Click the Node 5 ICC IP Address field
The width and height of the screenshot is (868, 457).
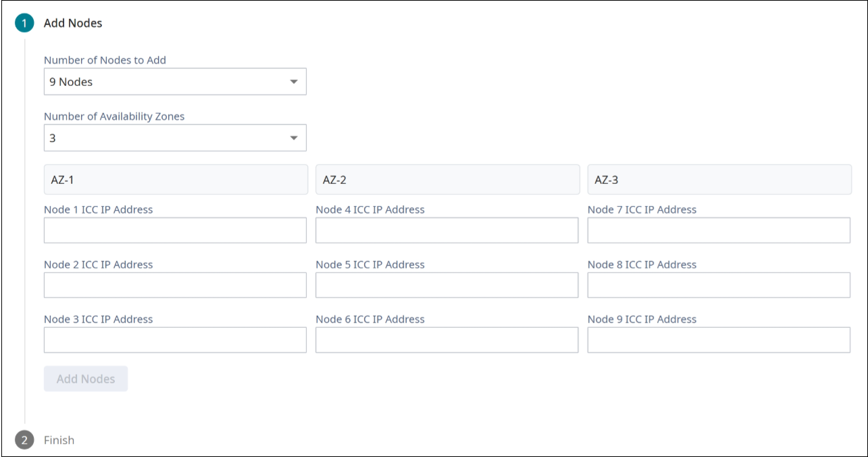click(446, 286)
